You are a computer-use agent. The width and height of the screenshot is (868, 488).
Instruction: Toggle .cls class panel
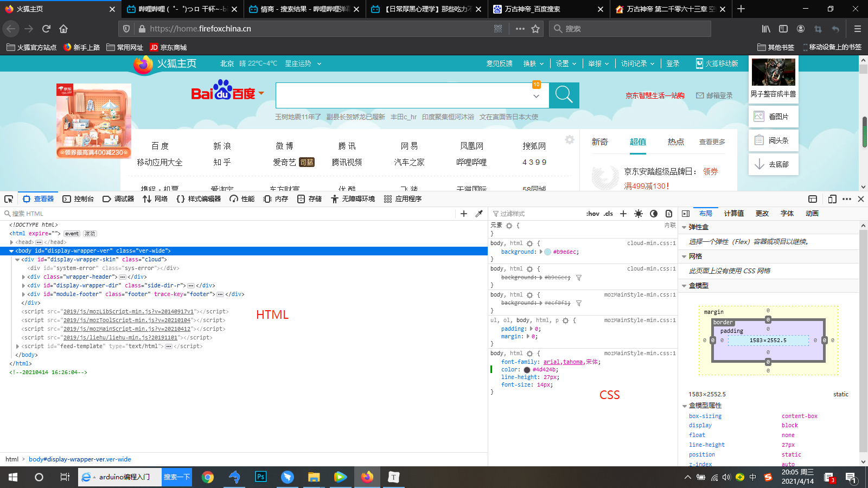pos(609,214)
